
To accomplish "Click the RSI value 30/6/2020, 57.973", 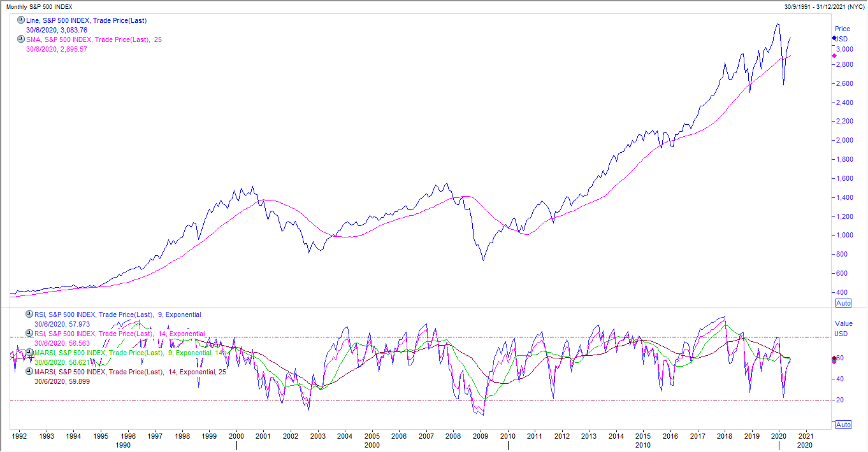I will click(x=61, y=324).
